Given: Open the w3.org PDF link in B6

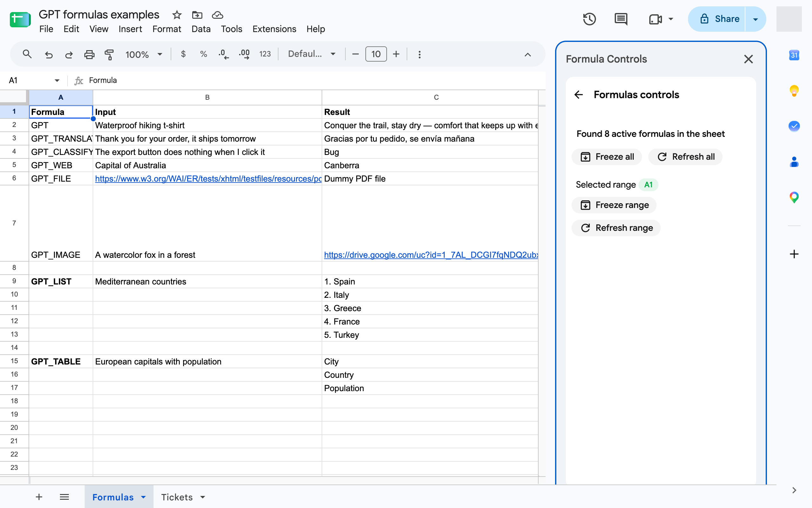Looking at the screenshot, I should [208, 179].
